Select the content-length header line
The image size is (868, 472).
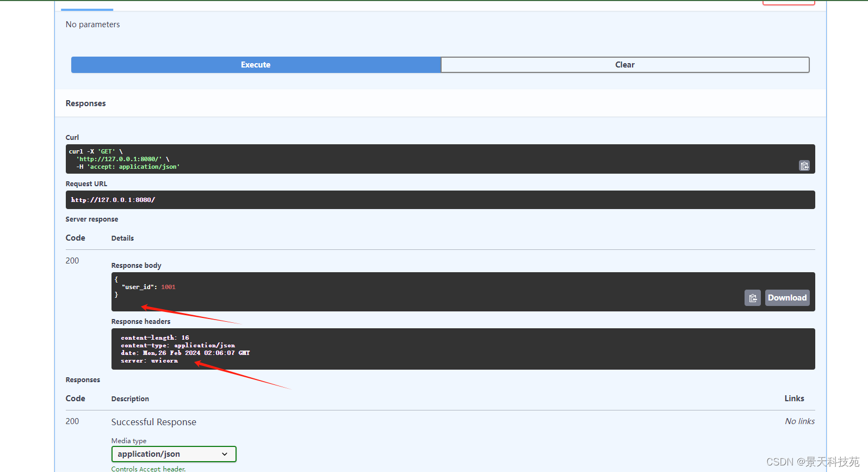pyautogui.click(x=155, y=338)
